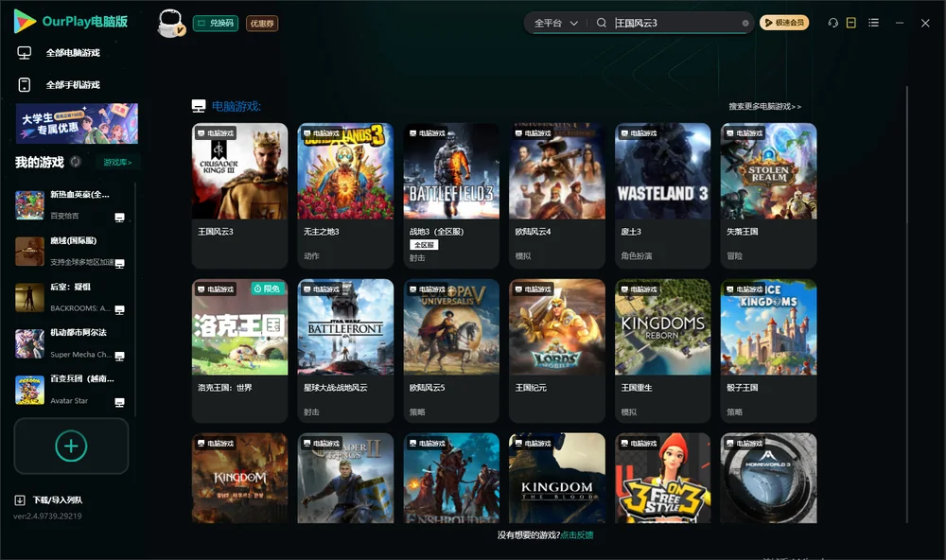946x560 pixels.
Task: Open the Wasteland 3 game thumbnail
Action: (x=662, y=171)
